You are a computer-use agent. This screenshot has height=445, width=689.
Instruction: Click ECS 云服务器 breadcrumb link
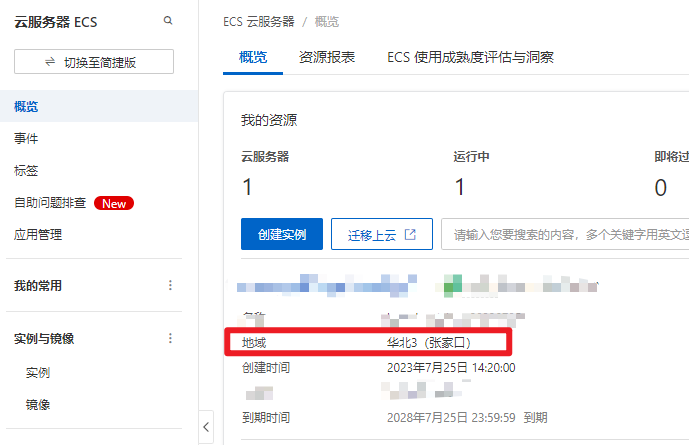[259, 22]
